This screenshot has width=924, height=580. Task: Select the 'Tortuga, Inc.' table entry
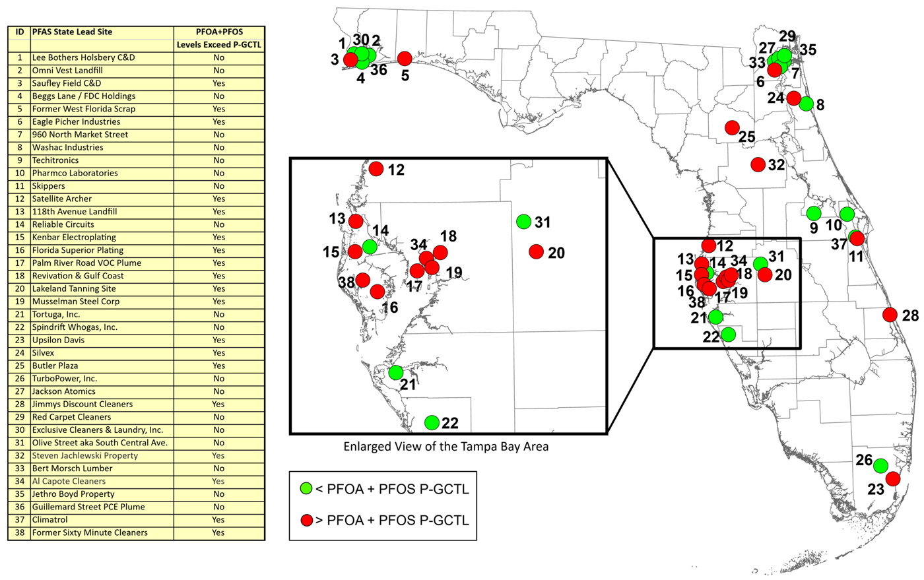(56, 314)
